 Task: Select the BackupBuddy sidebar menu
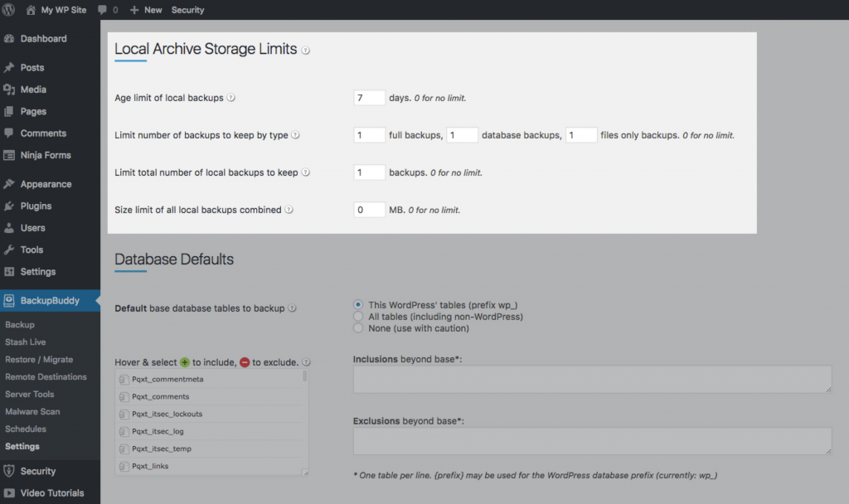(50, 300)
